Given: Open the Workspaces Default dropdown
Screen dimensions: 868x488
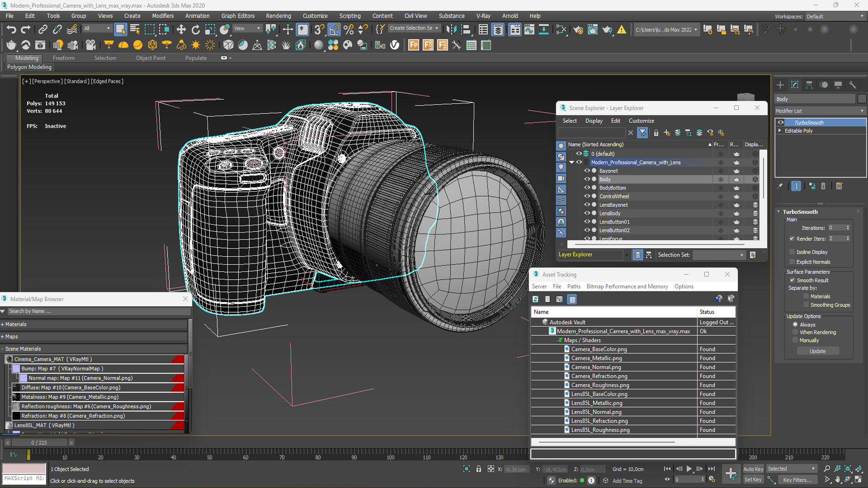Looking at the screenshot, I should point(835,16).
